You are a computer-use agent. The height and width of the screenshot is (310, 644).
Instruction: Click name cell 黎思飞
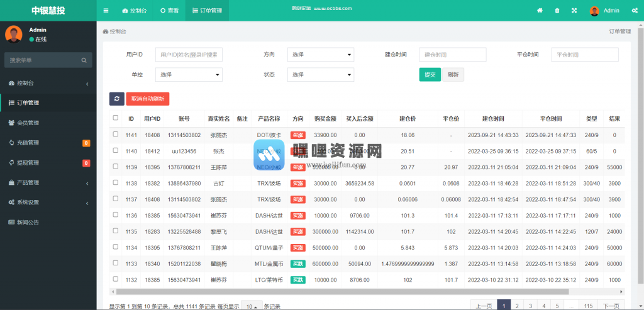(219, 231)
